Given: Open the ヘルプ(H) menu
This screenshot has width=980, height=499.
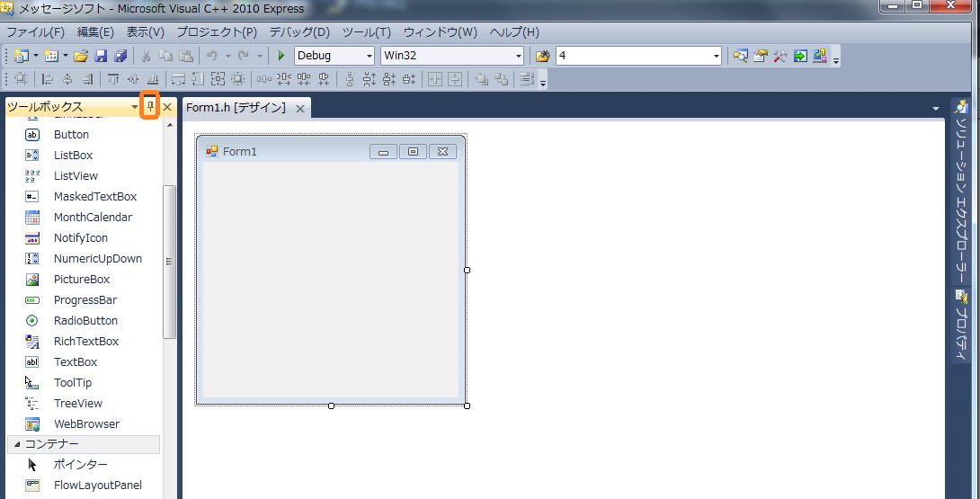Looking at the screenshot, I should (514, 31).
